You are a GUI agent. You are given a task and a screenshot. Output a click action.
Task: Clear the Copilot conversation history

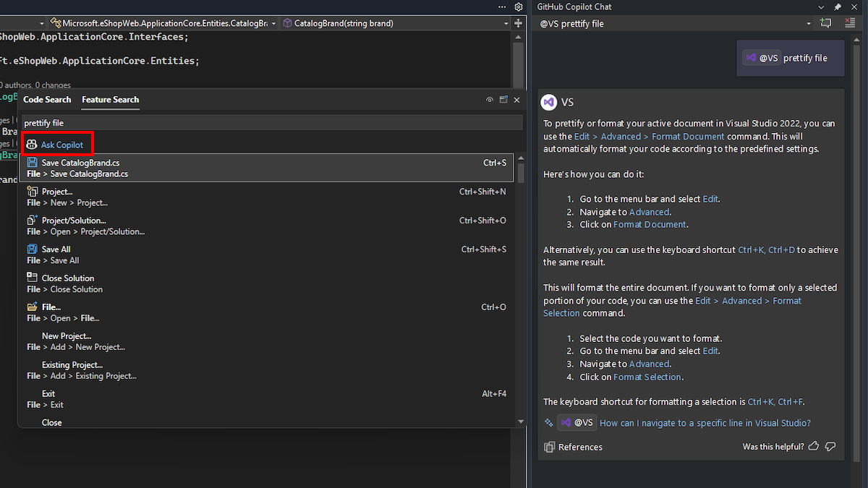click(x=848, y=23)
